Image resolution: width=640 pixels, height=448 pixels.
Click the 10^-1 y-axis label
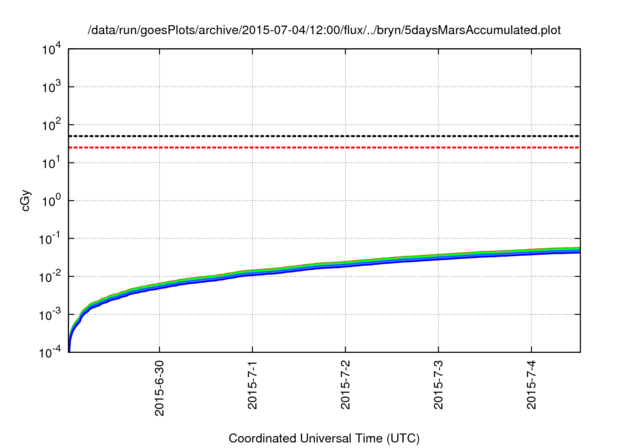click(x=49, y=239)
